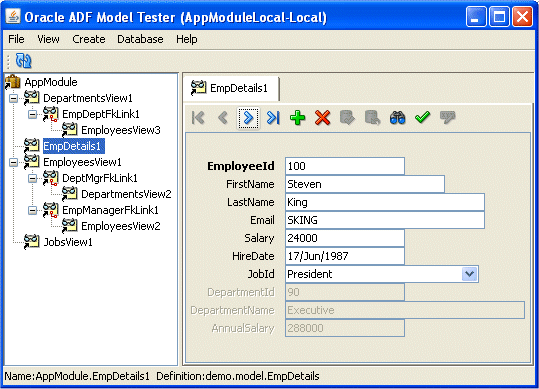Image resolution: width=539 pixels, height=389 pixels.
Task: Click the EmpManagerFkLink1 view link icon
Action: tap(50, 210)
